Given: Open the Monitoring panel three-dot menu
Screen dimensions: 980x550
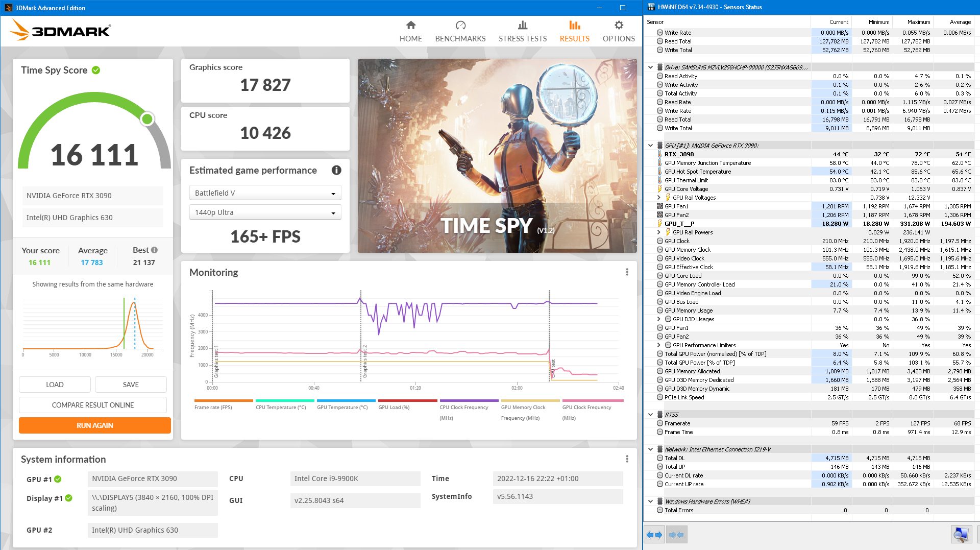Looking at the screenshot, I should (x=627, y=272).
